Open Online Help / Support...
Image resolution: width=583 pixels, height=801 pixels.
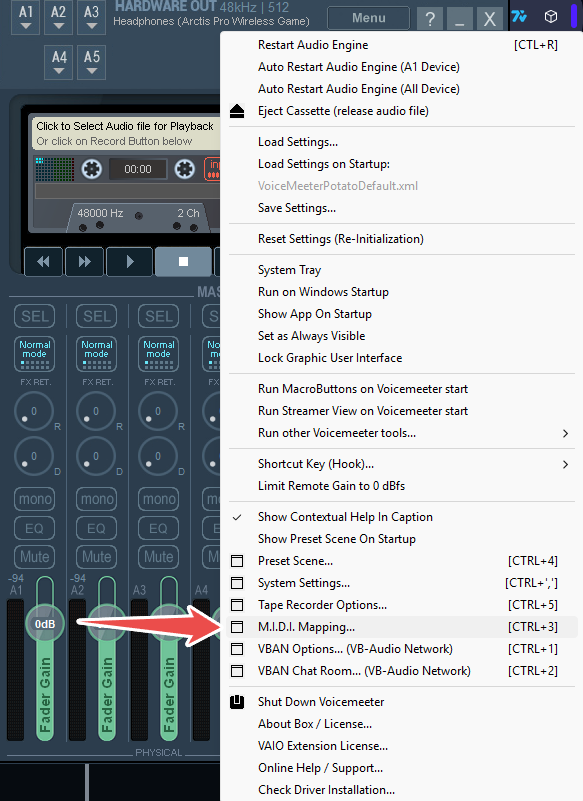(402, 768)
